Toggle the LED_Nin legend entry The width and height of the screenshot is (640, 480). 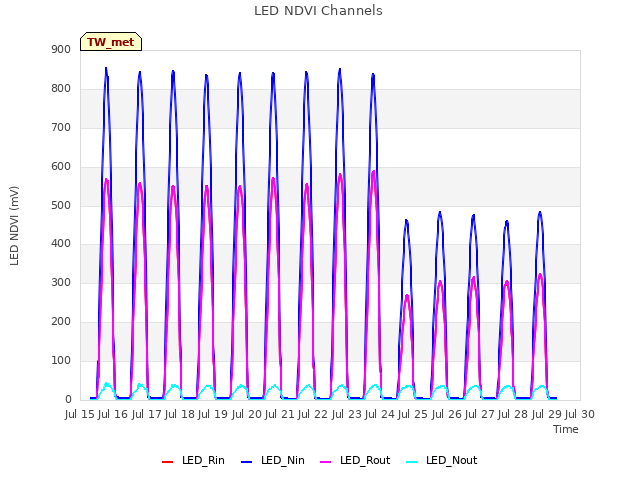(x=273, y=461)
